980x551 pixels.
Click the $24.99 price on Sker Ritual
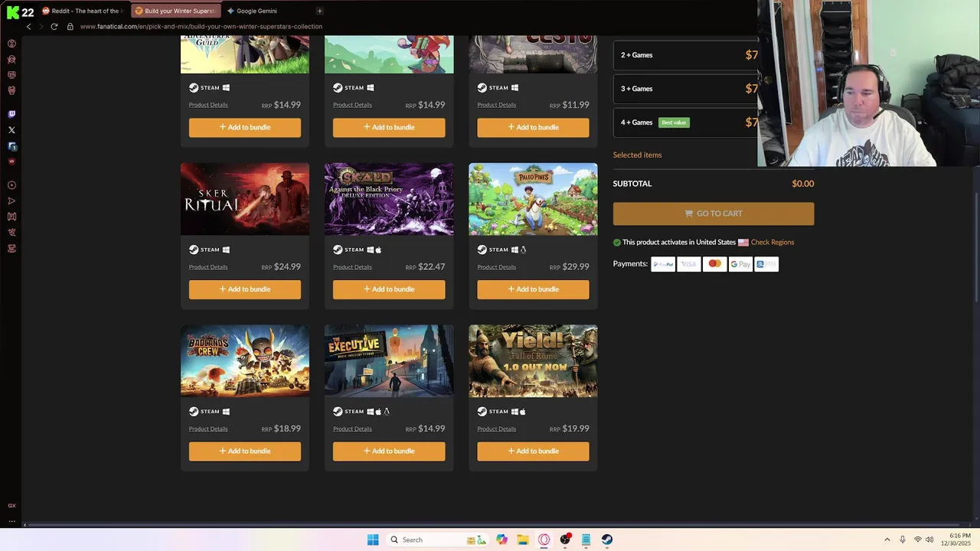(x=287, y=267)
